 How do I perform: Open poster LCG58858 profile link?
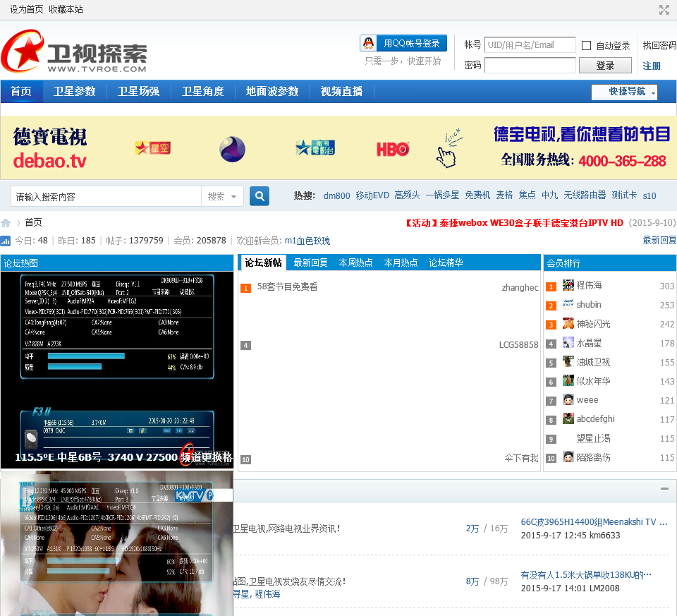[x=518, y=345]
